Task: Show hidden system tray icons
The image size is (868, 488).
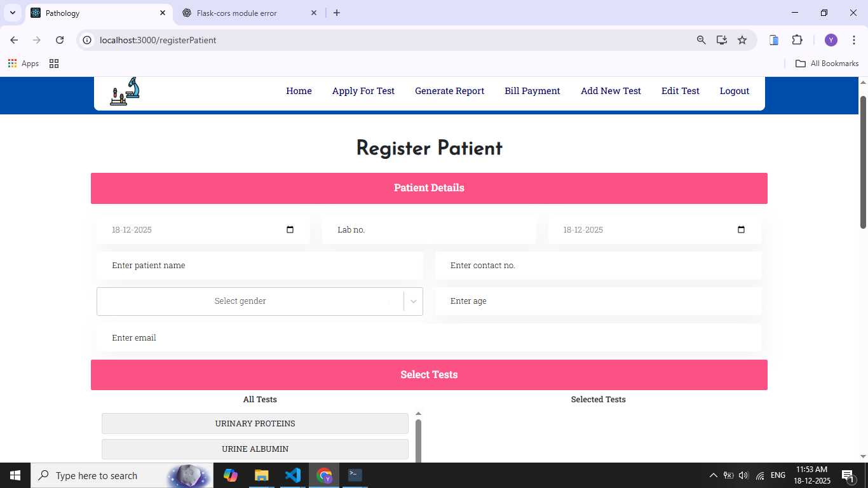Action: click(713, 475)
